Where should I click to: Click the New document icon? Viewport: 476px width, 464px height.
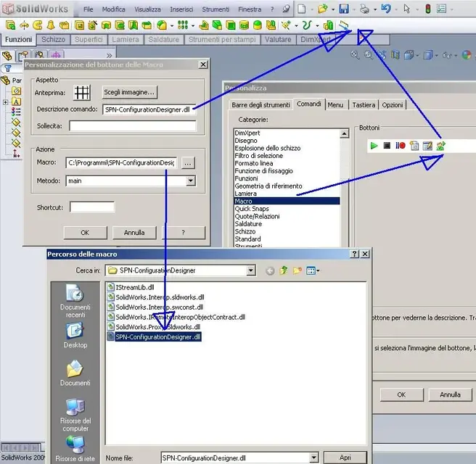[301, 9]
